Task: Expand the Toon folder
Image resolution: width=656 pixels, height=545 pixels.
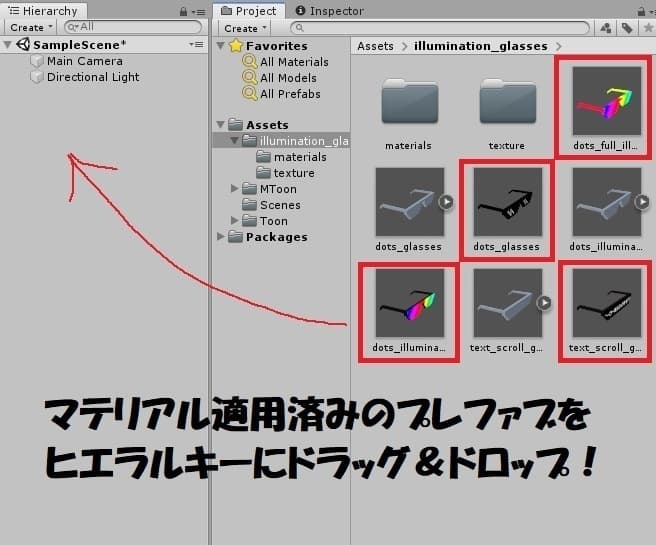Action: click(x=234, y=220)
